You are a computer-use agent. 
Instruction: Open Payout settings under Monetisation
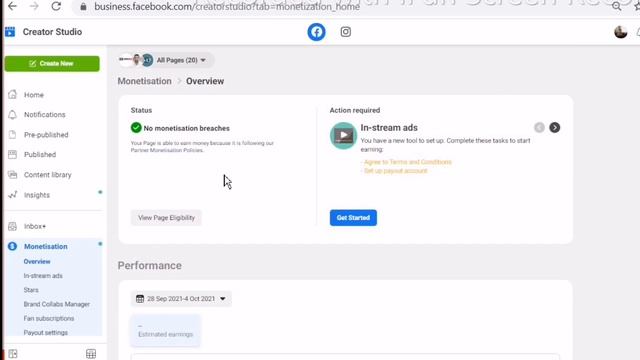point(46,333)
